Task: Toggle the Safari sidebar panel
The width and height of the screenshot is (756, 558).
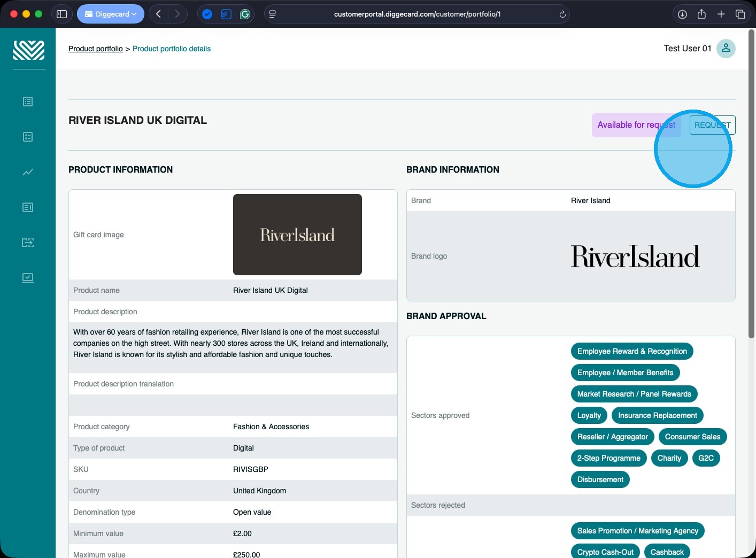Action: click(x=62, y=14)
